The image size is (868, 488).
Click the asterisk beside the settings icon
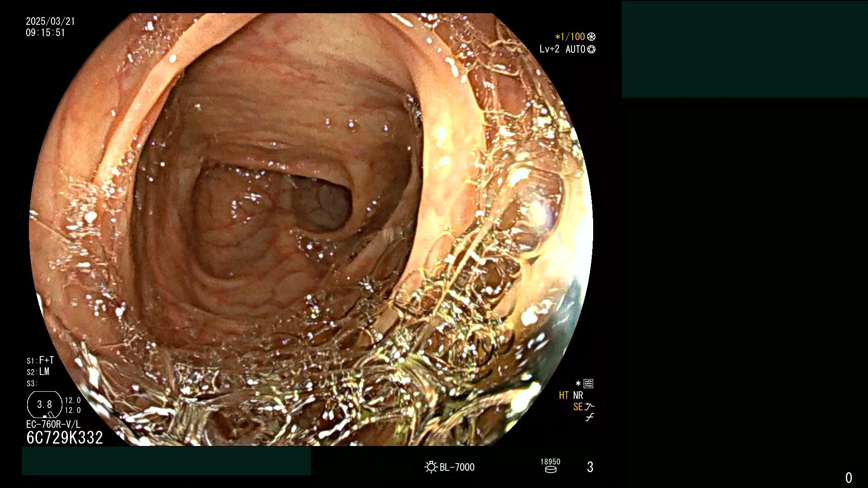[578, 383]
